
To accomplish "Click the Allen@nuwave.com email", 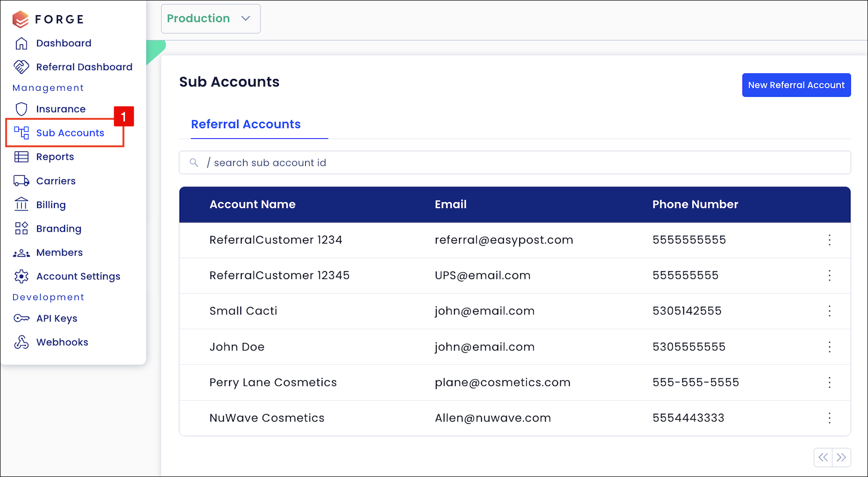I will (x=493, y=418).
